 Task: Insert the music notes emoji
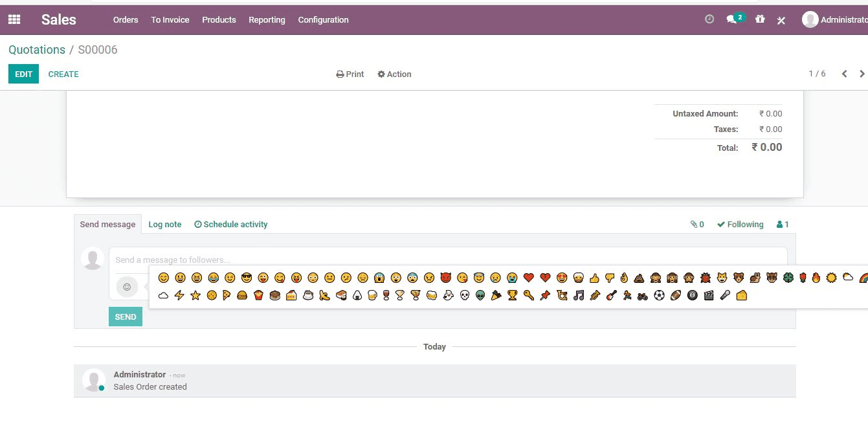(x=579, y=295)
